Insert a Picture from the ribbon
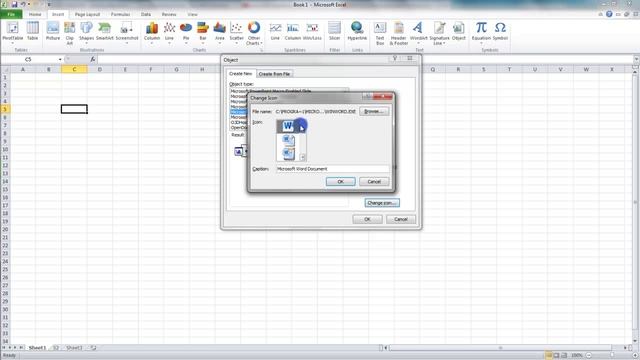This screenshot has width=640, height=360. tap(53, 31)
